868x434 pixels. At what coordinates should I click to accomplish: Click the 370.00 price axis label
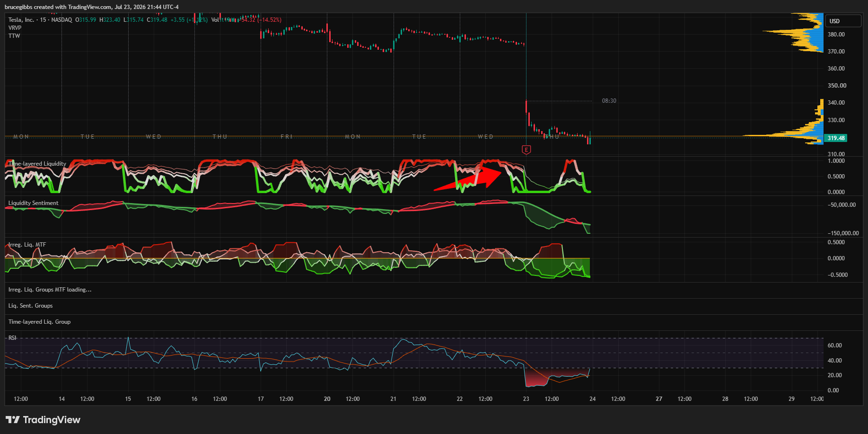click(x=836, y=51)
